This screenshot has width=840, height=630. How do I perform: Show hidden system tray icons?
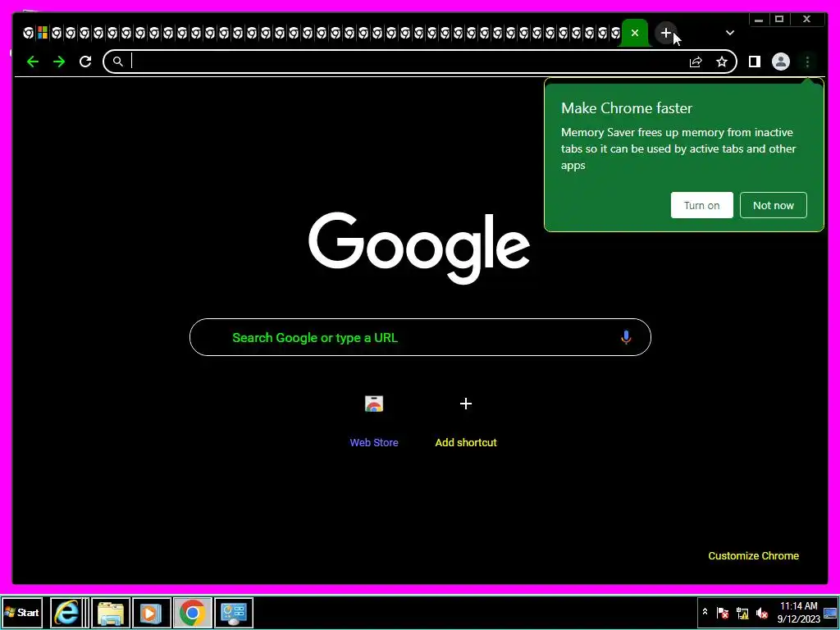pyautogui.click(x=705, y=612)
